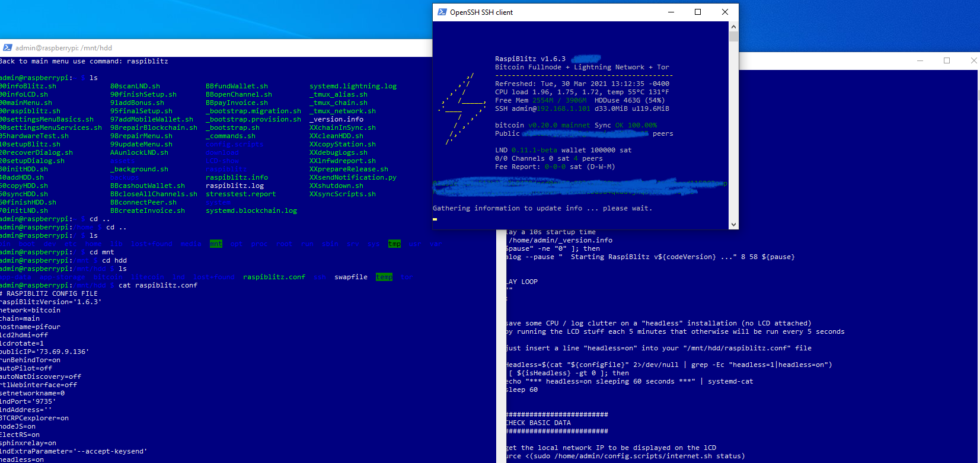This screenshot has width=980, height=463.
Task: Click the 'OpenSSH SSH client' title text
Action: 481,12
